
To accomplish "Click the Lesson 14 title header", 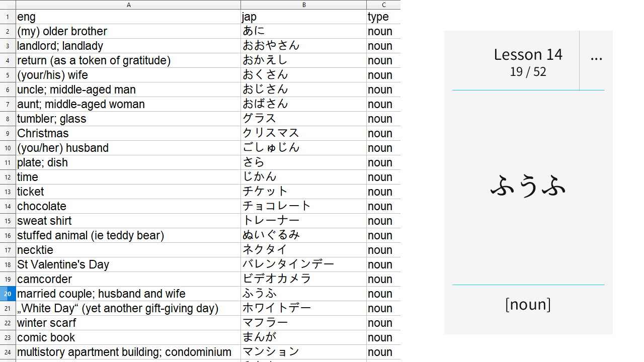I will tap(528, 54).
